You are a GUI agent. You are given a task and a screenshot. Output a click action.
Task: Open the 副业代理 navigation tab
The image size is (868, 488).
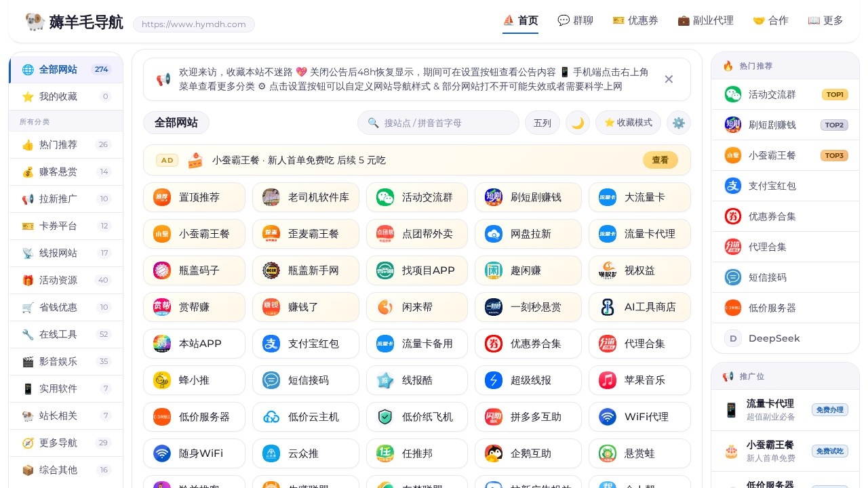705,20
